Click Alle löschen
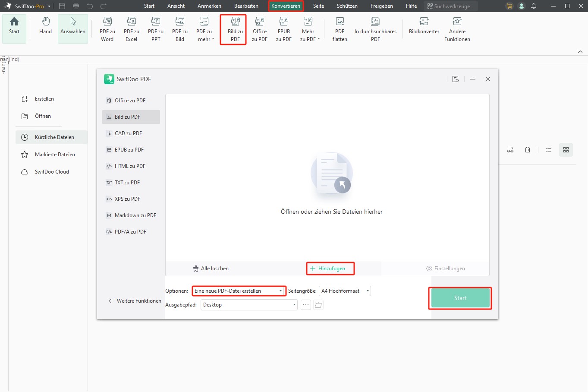Viewport: 588px width, 392px height. 211,269
